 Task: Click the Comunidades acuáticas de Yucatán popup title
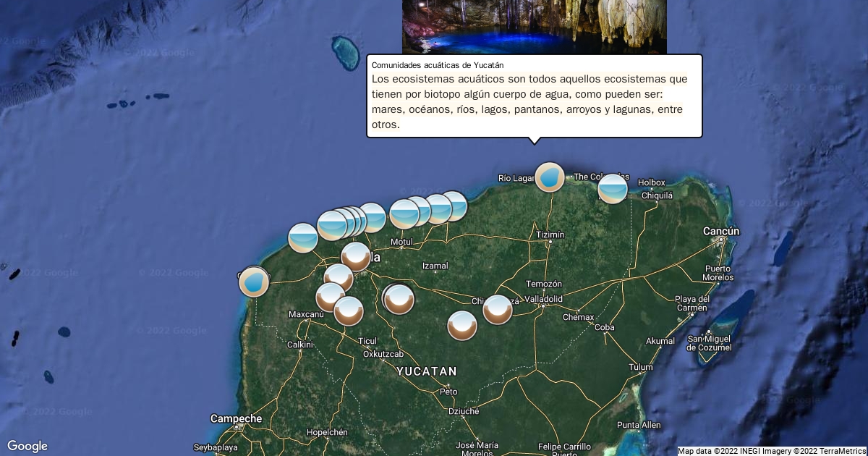(437, 65)
